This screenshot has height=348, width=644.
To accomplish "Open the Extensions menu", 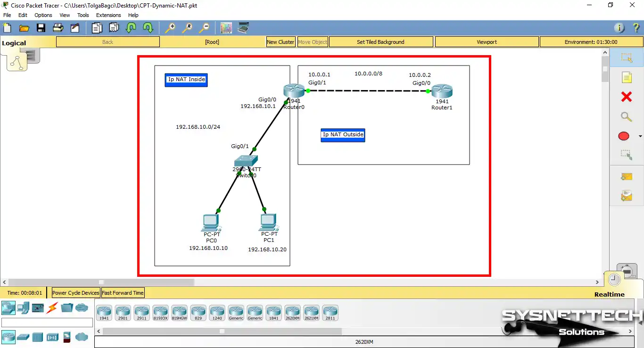I will (108, 15).
